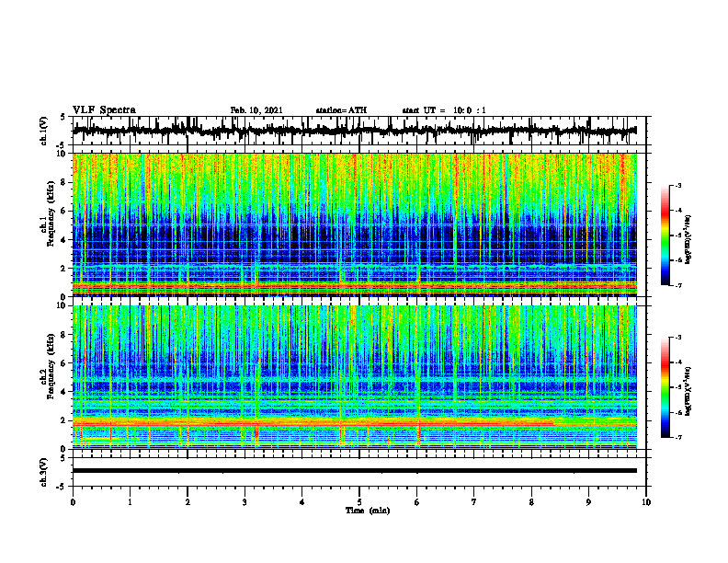Screen dimensions: 728x563
Task: Click the "start UT = 10: 0 : 1" text
Action: pyautogui.click(x=444, y=110)
